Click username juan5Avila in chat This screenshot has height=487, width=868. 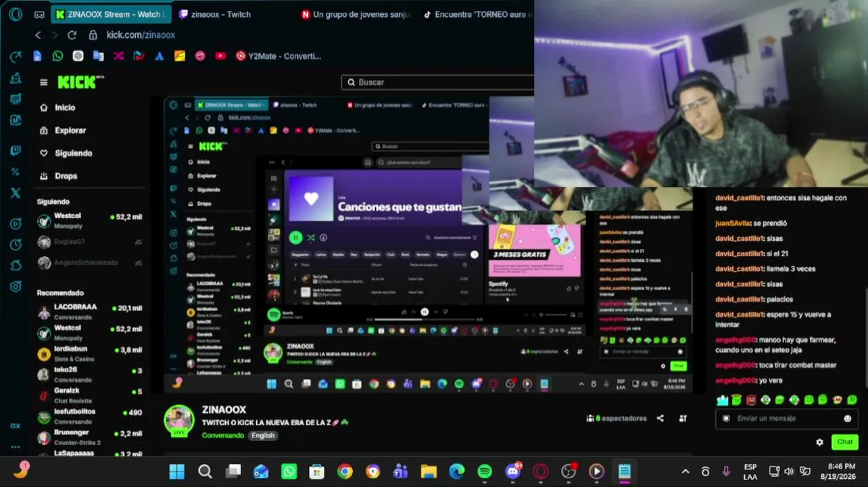[x=732, y=223]
